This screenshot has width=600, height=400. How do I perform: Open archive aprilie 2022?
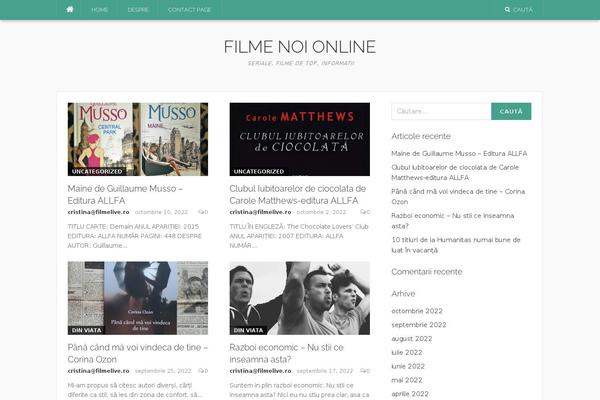tap(410, 394)
